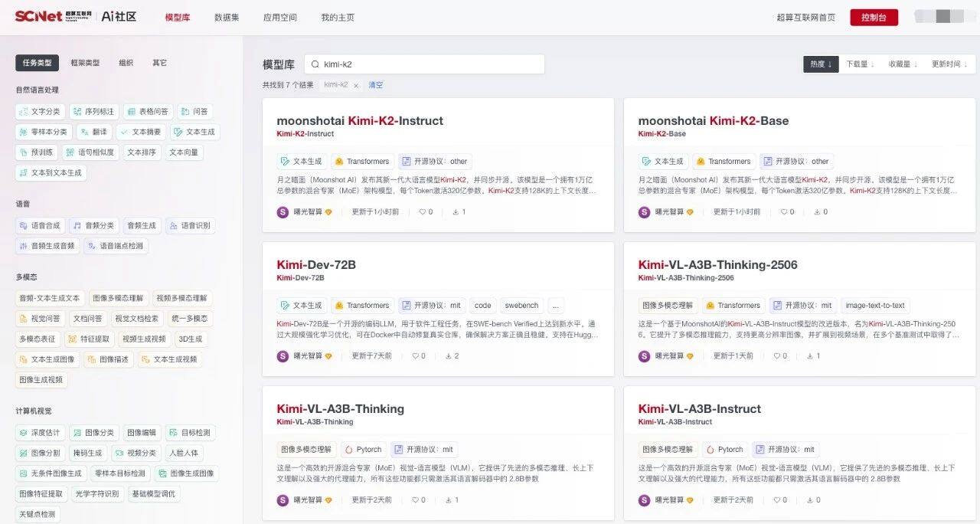Select the 关键点检测 tag
Viewport: 980px width, 524px height.
(38, 514)
